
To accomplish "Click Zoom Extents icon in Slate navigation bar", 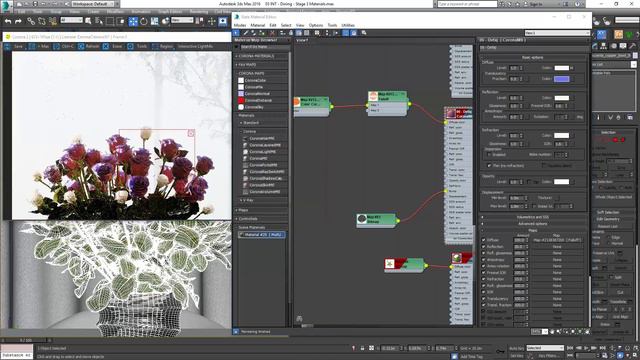I will click(573, 332).
